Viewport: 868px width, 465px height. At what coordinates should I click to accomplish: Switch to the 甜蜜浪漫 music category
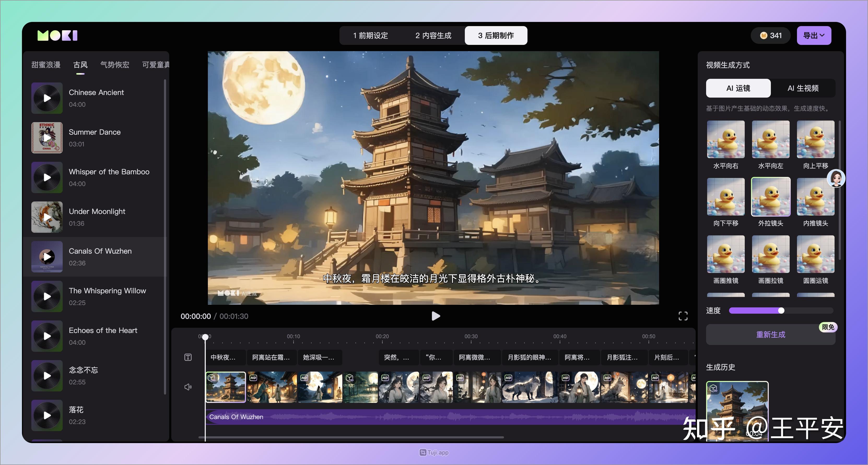[x=46, y=65]
